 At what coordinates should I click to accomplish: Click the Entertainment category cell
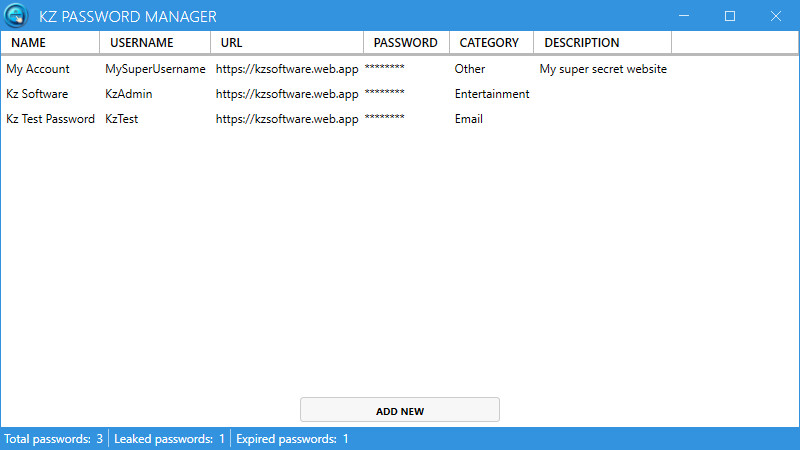click(x=492, y=94)
